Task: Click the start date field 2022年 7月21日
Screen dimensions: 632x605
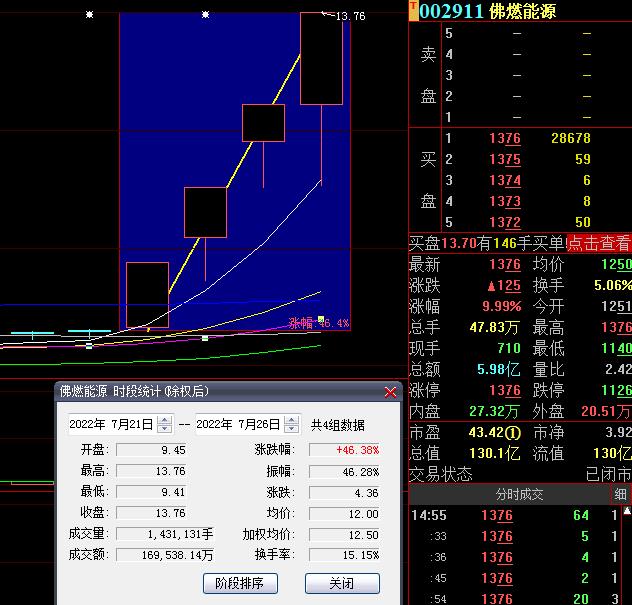Action: coord(112,424)
